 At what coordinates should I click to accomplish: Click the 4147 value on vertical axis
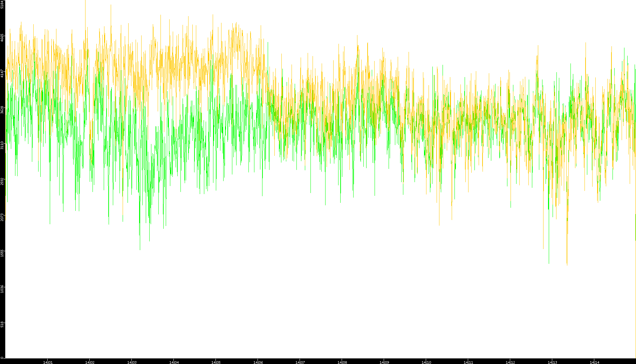click(x=2, y=74)
